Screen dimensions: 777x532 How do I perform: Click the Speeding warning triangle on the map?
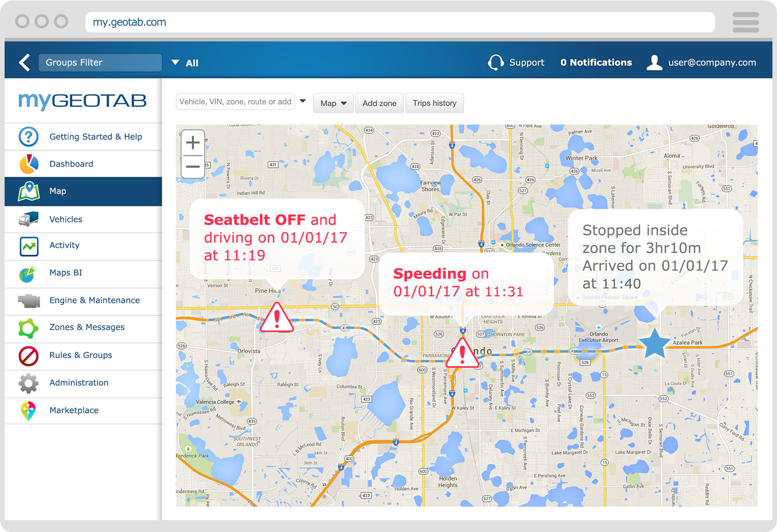pyautogui.click(x=462, y=353)
